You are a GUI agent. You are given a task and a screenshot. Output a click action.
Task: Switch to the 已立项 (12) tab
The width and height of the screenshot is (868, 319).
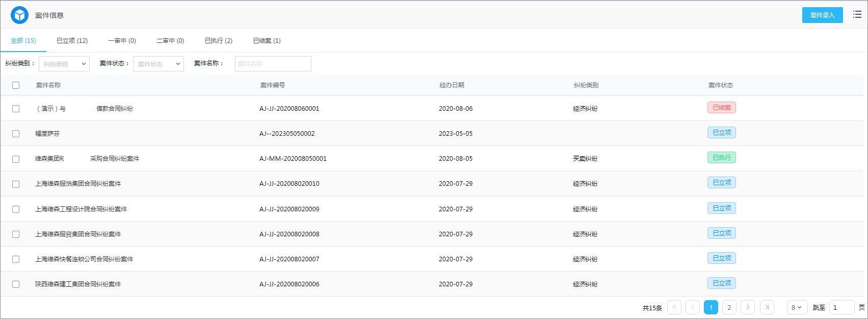tap(72, 41)
